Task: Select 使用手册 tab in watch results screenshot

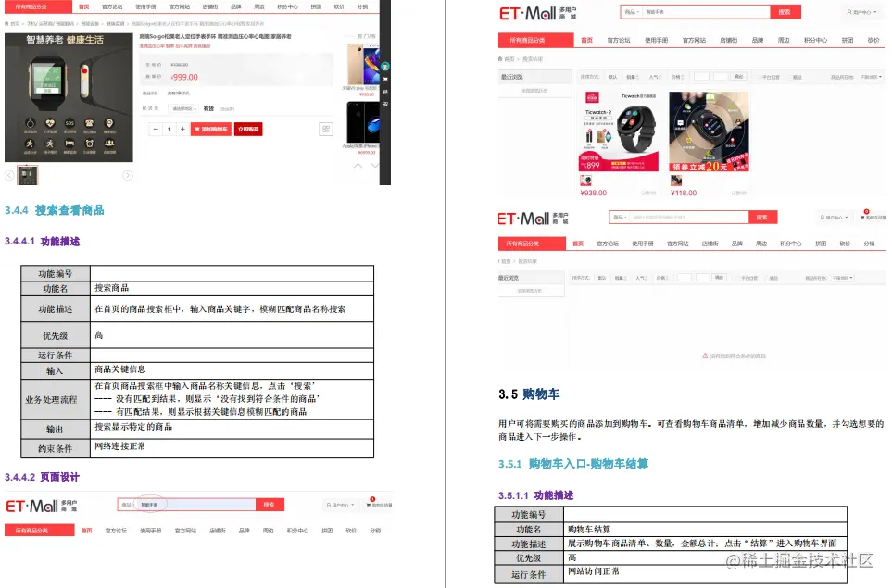Action: (x=657, y=41)
